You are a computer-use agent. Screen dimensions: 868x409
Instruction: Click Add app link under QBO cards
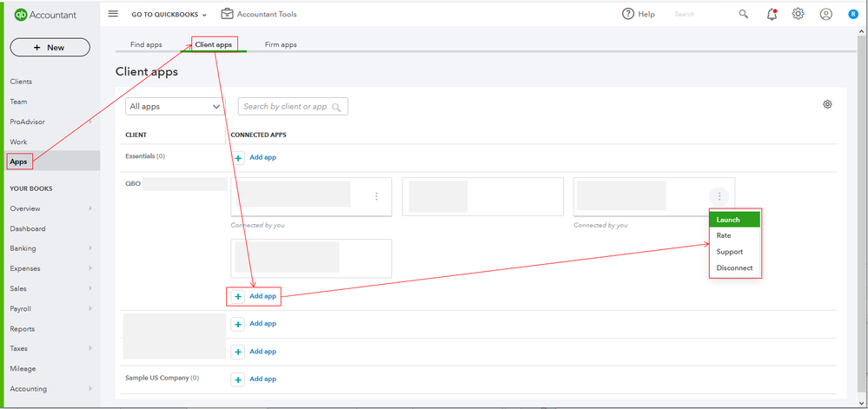coord(262,297)
